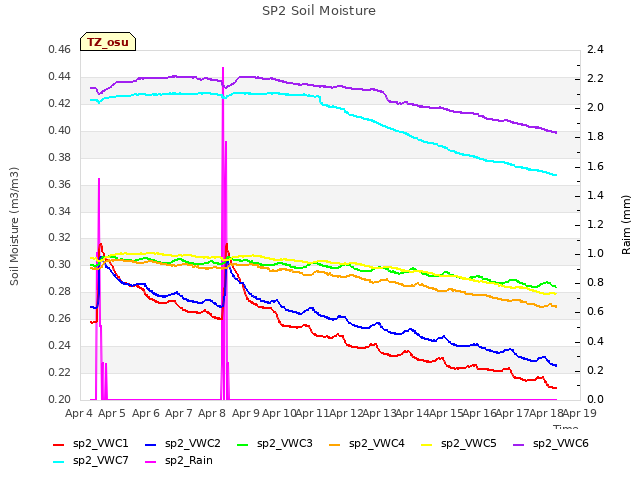Click the 2.4 right axis value
The width and height of the screenshot is (640, 480).
click(595, 50)
